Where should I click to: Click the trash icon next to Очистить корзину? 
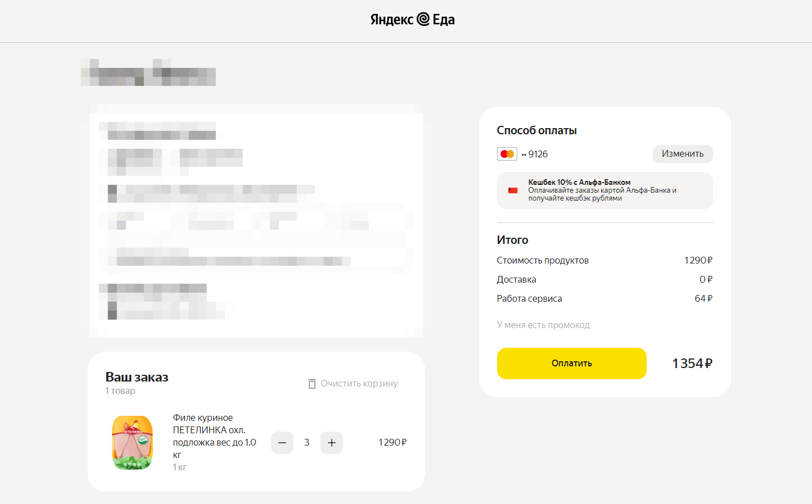[312, 384]
